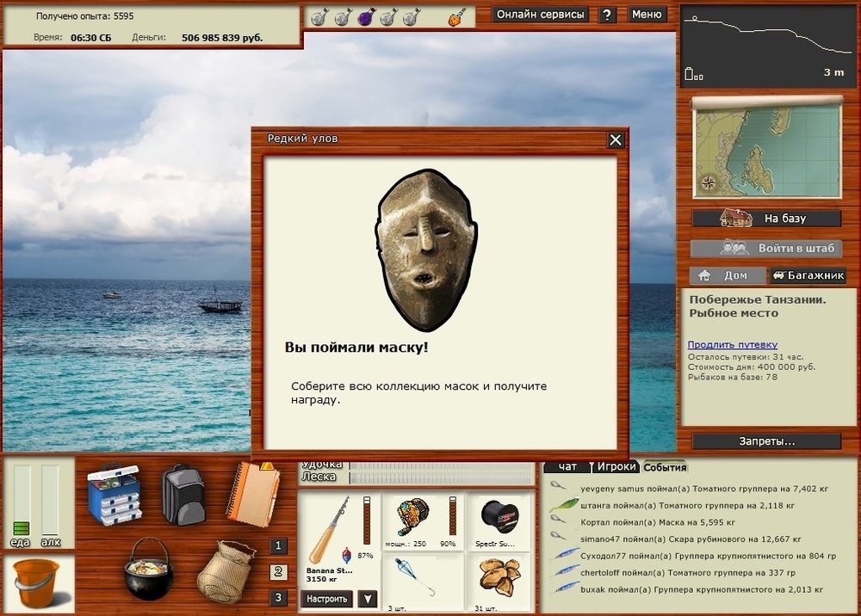
Task: Click the rod durability gauge 87%
Action: pos(367,521)
